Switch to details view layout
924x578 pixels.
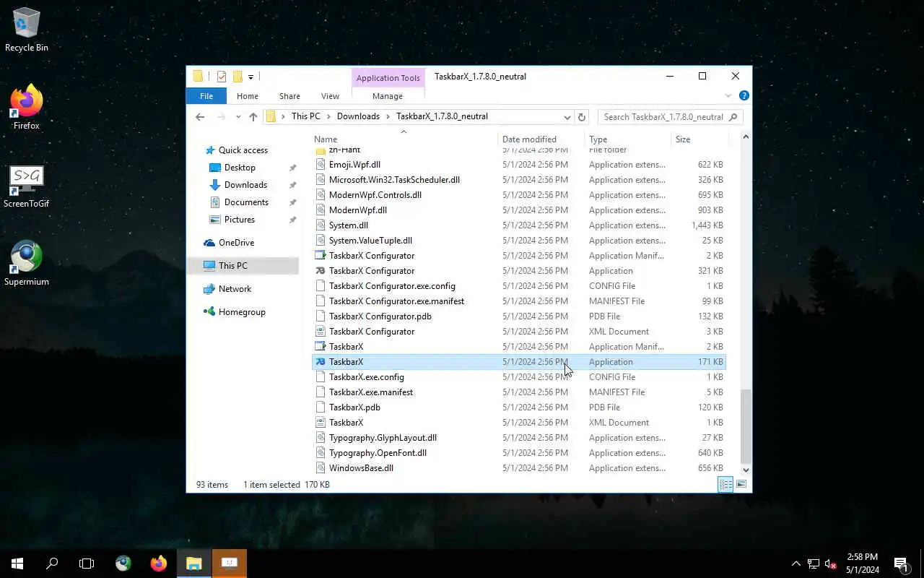click(725, 485)
